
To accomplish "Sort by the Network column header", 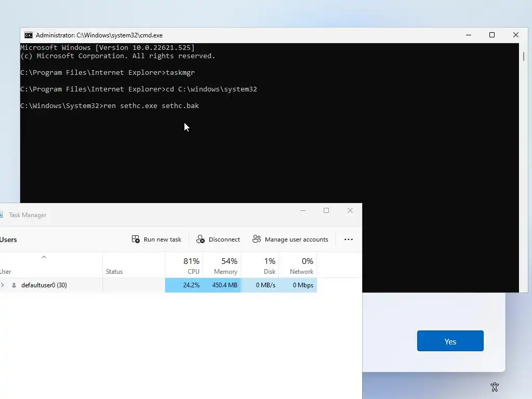I will (x=298, y=265).
